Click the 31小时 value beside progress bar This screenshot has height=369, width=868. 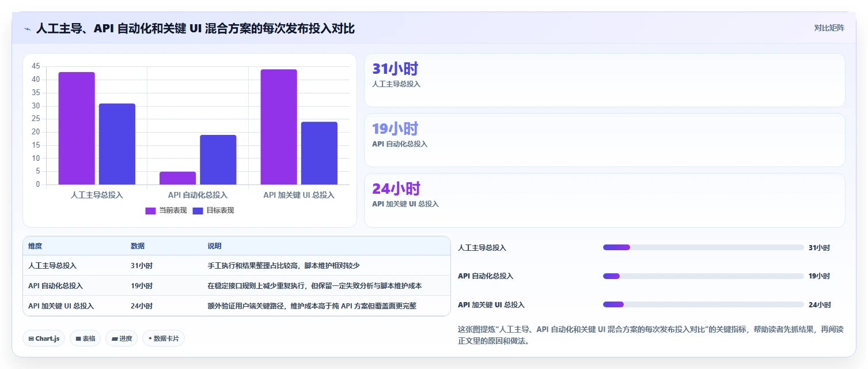[x=819, y=248]
